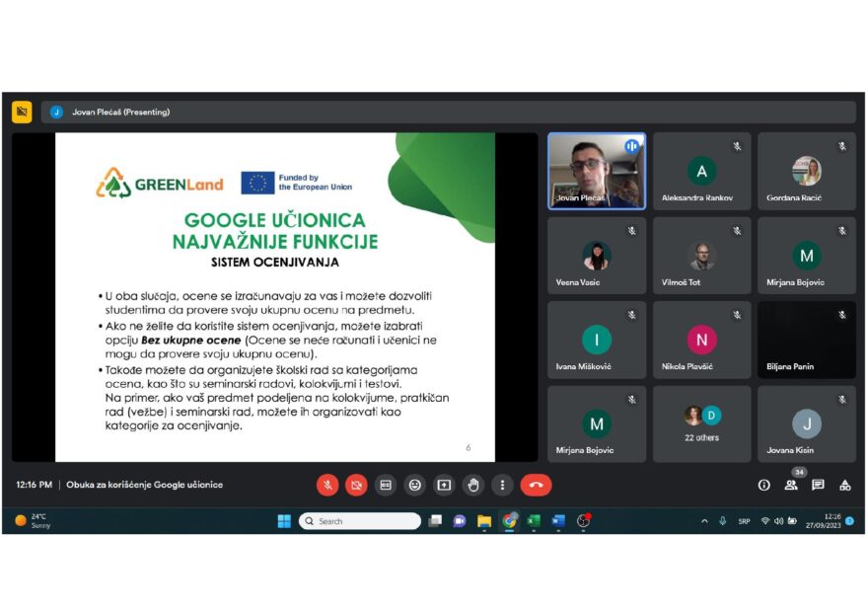Screen dimensions: 868x614
Task: Show everyone via the people icon
Action: tap(791, 486)
